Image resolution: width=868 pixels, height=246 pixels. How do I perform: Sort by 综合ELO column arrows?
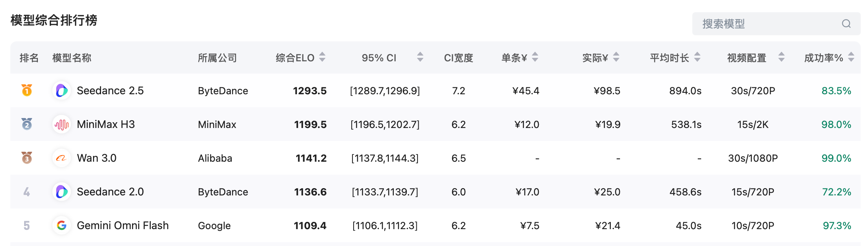tap(322, 57)
